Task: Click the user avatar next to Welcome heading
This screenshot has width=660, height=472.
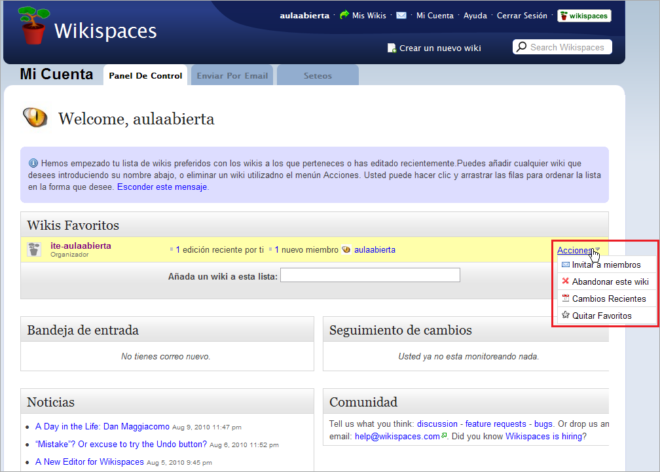Action: [35, 117]
